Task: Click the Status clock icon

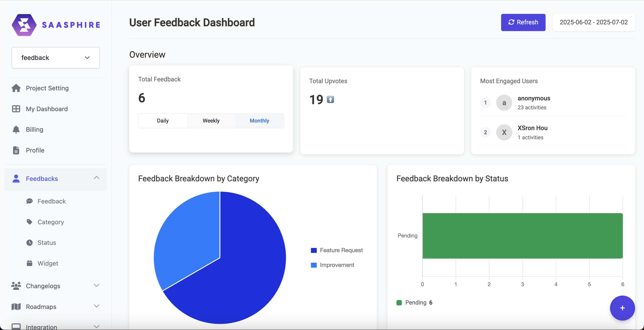Action: coord(30,243)
